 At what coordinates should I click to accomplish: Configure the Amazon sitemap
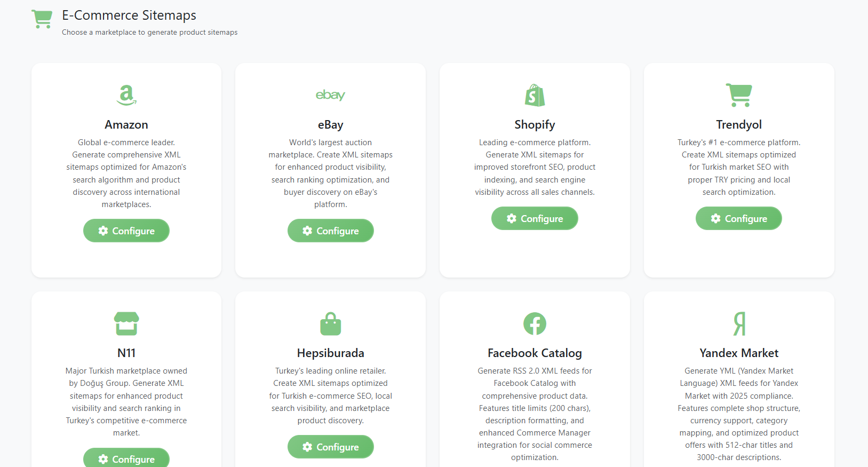[126, 231]
